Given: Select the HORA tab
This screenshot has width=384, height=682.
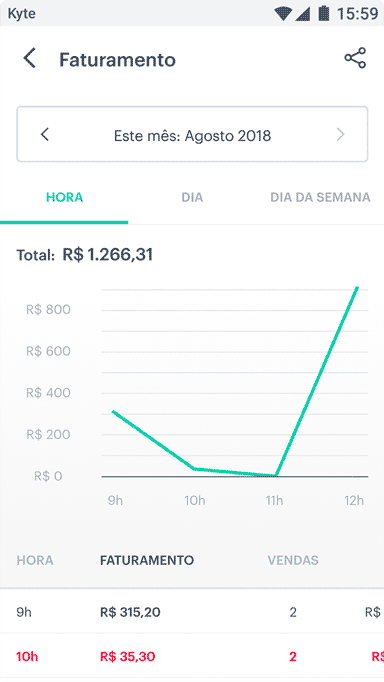Looking at the screenshot, I should pyautogui.click(x=64, y=197).
